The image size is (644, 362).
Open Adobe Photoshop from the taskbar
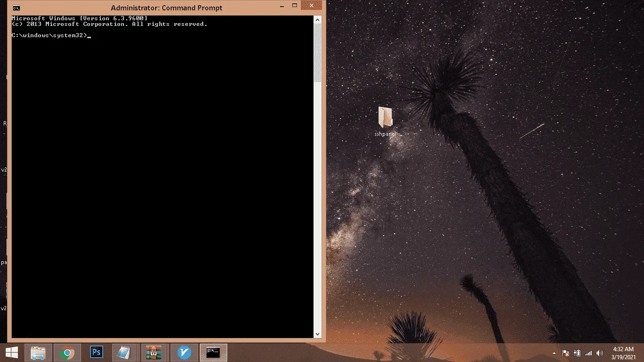(97, 353)
